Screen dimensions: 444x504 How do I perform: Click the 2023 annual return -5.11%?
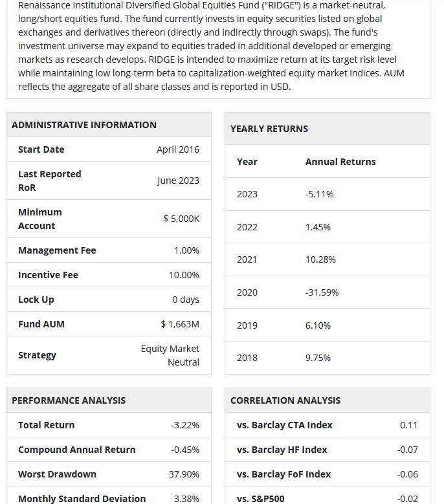point(319,194)
